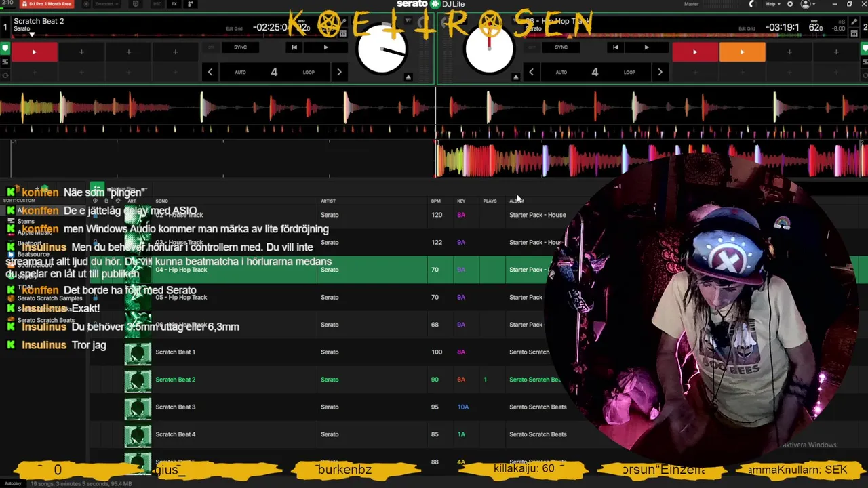Image resolution: width=868 pixels, height=488 pixels.
Task: Sort library by ARTIST column
Action: coord(328,201)
